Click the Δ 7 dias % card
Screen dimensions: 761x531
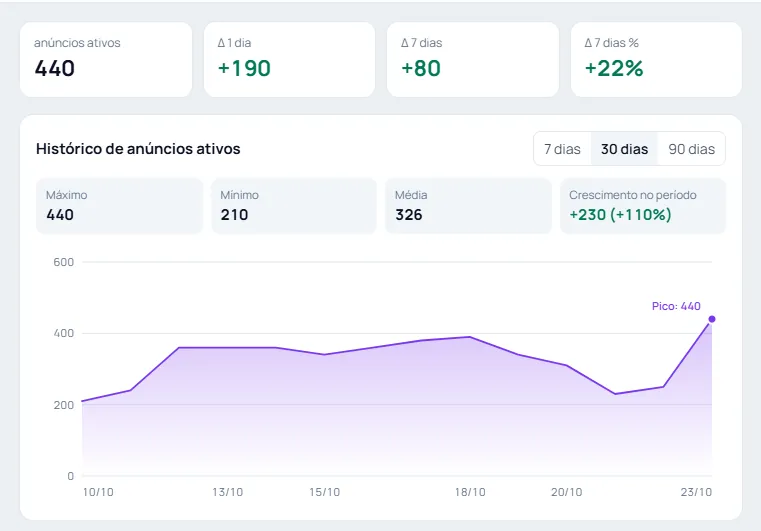[656, 59]
